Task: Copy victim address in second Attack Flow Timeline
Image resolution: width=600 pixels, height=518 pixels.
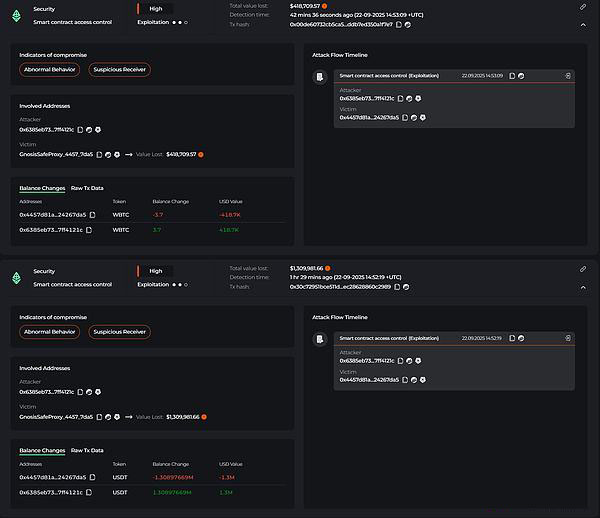Action: click(404, 380)
